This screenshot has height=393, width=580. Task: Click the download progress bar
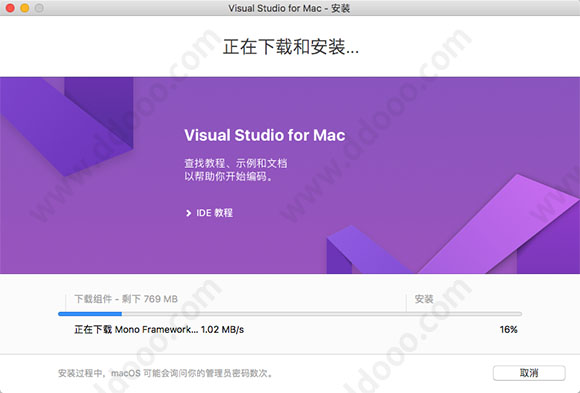pos(290,314)
